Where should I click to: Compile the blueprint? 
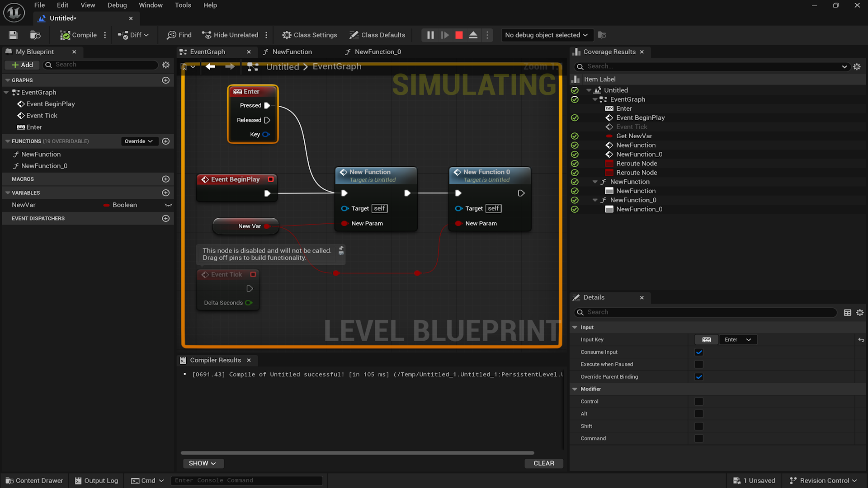coord(78,35)
